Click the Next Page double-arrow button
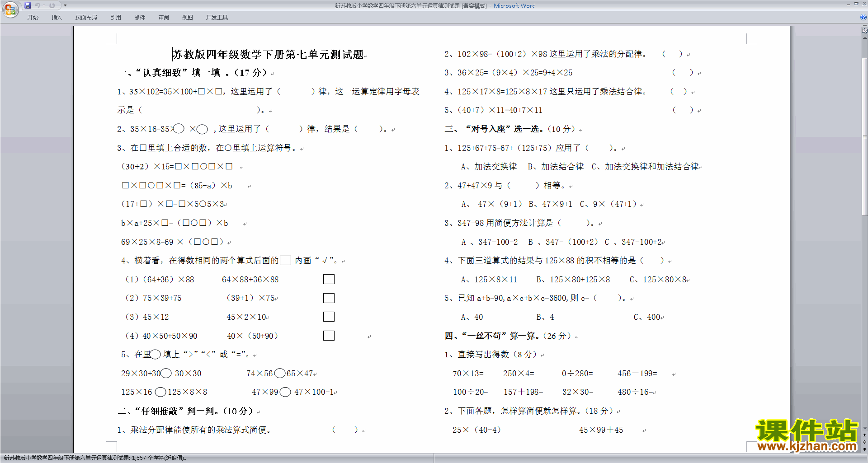 (864, 449)
